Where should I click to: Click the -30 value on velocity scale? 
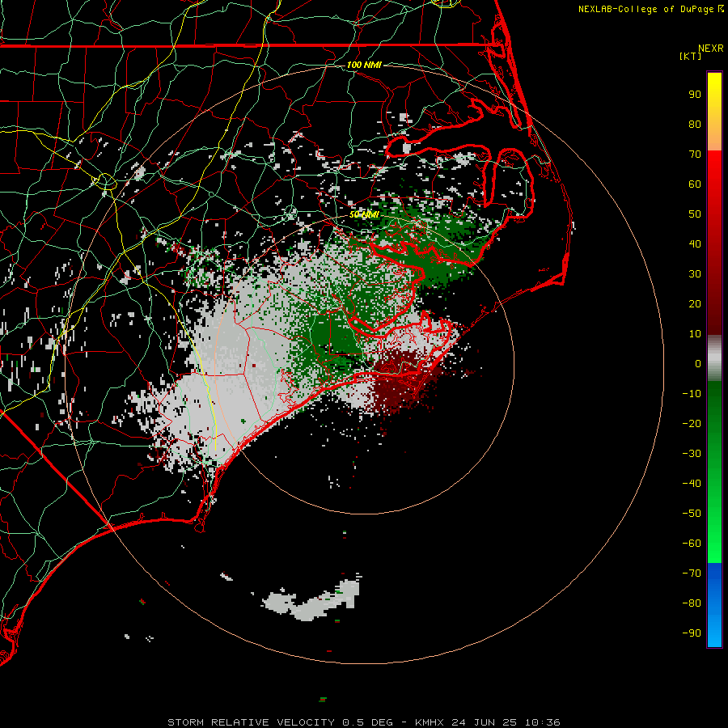tap(692, 454)
